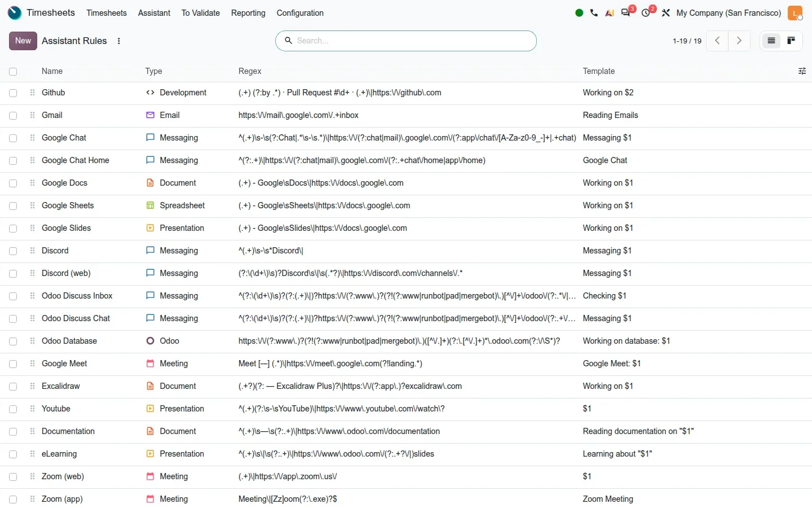Sort by the Type column header
812x508 pixels.
pyautogui.click(x=153, y=71)
